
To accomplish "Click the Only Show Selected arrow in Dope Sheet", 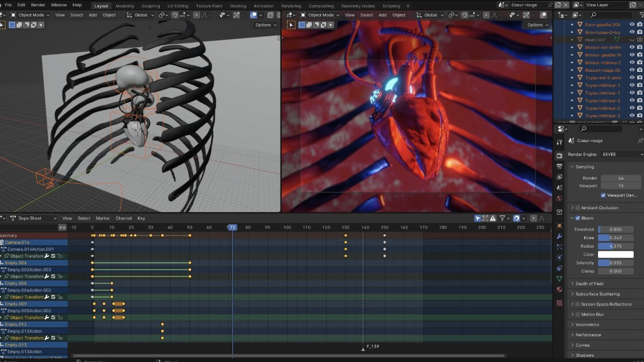I will [x=478, y=218].
